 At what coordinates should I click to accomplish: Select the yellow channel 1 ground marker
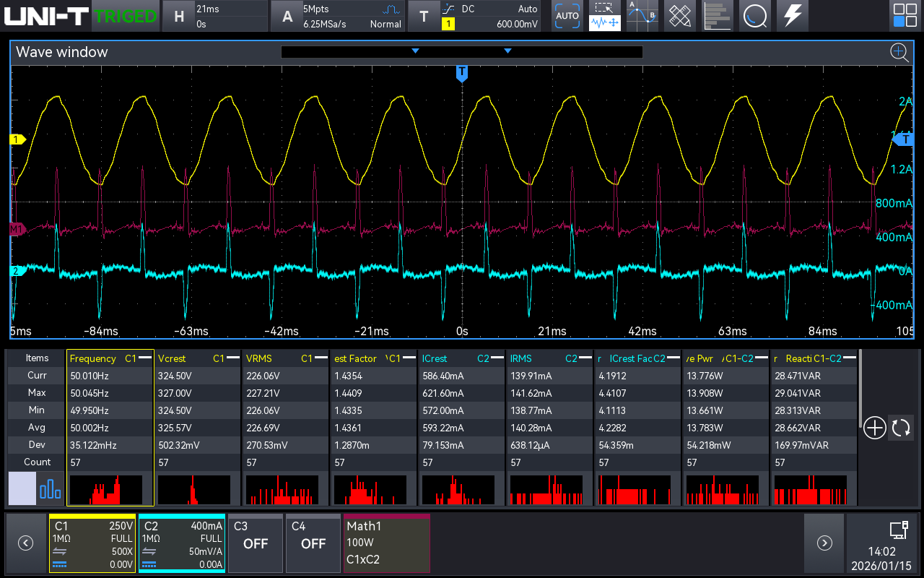17,139
